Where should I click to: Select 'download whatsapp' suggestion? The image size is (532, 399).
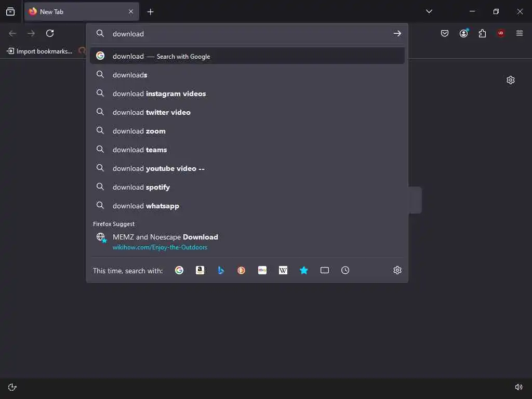[247, 205]
